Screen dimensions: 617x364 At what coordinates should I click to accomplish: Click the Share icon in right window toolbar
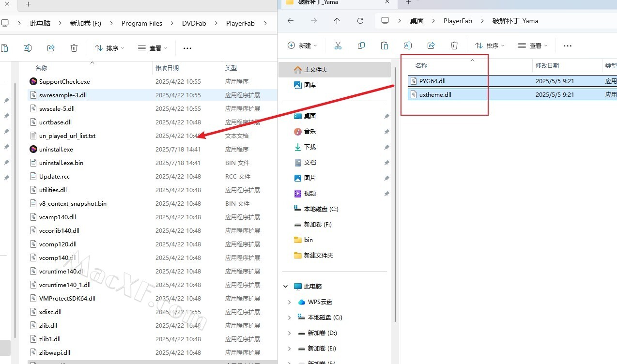coord(431,45)
